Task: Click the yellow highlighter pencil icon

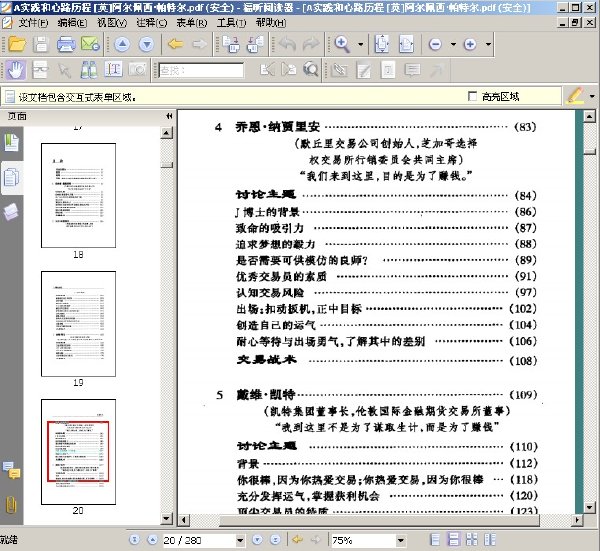Action: click(575, 96)
